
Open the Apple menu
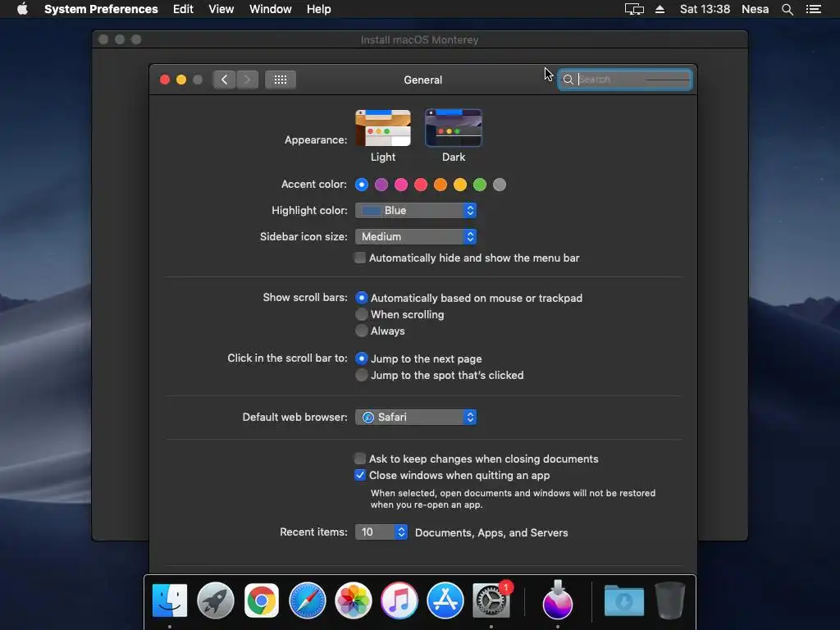pos(22,9)
